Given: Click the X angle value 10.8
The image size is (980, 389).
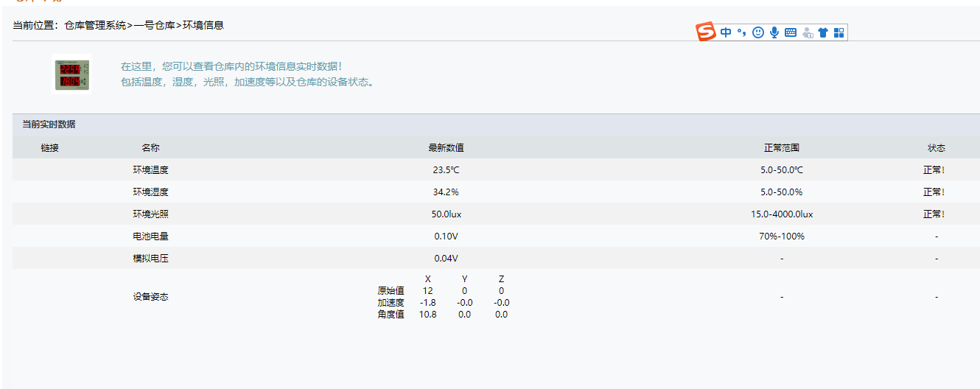Looking at the screenshot, I should click(x=428, y=315).
